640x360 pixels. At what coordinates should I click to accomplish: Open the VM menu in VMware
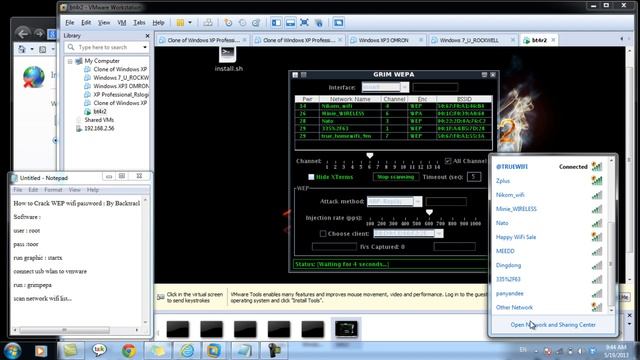coord(122,23)
